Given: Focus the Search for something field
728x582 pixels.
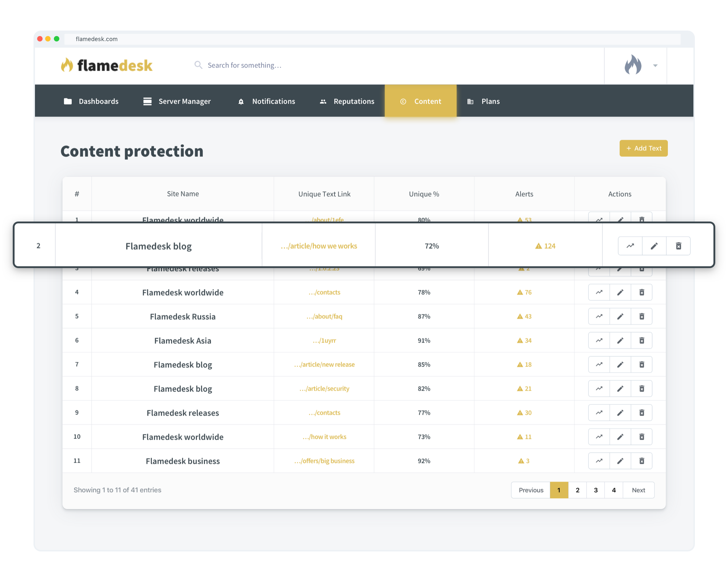Looking at the screenshot, I should (x=244, y=65).
